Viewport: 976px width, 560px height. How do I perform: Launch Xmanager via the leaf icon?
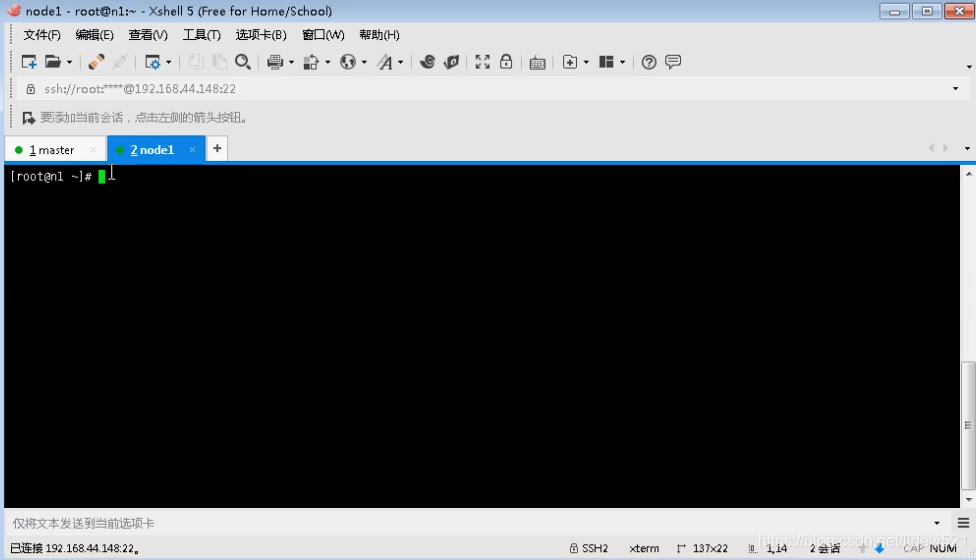pos(452,62)
